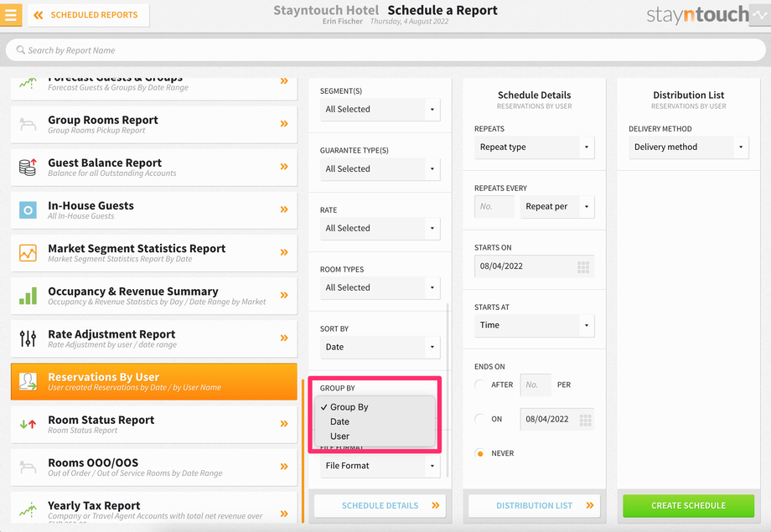This screenshot has width=771, height=532.
Task: Click the green Create Schedule button
Action: point(688,505)
